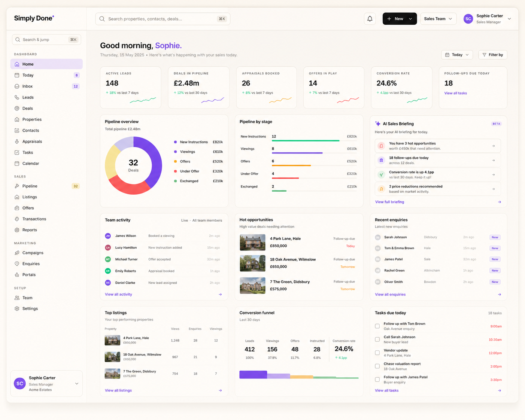Open View full briefing link
The image size is (525, 420).
389,202
